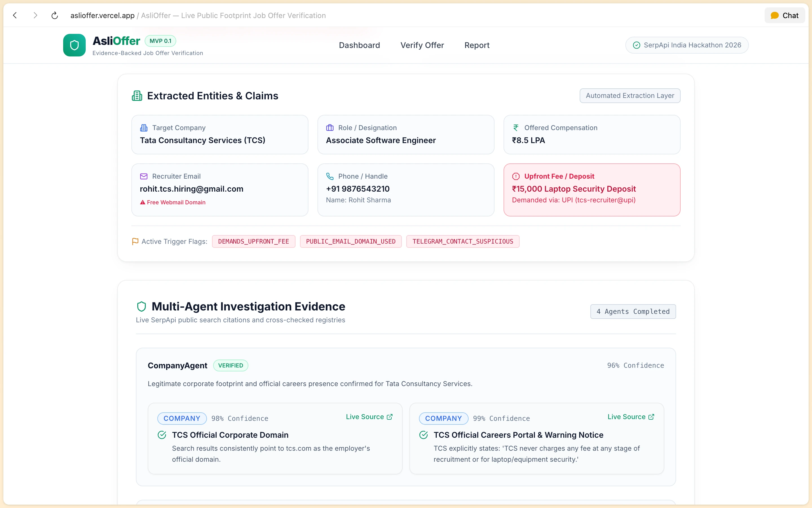This screenshot has width=812, height=508.
Task: Click the 4 Agents Completed badge
Action: pyautogui.click(x=633, y=312)
